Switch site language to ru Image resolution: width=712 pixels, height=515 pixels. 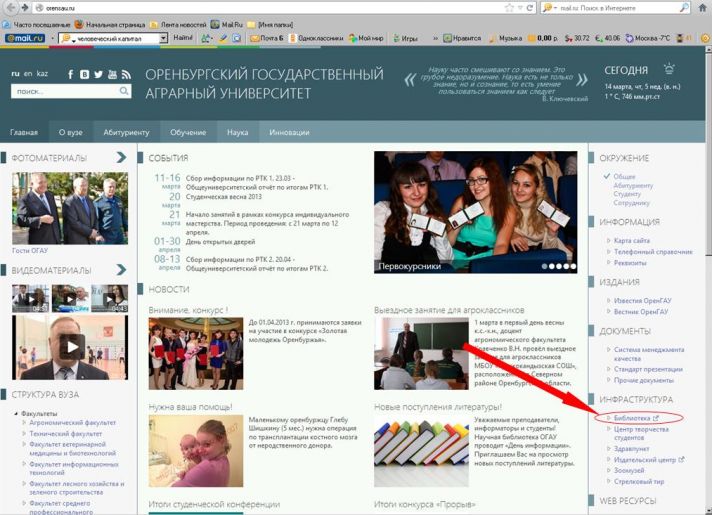[x=15, y=73]
